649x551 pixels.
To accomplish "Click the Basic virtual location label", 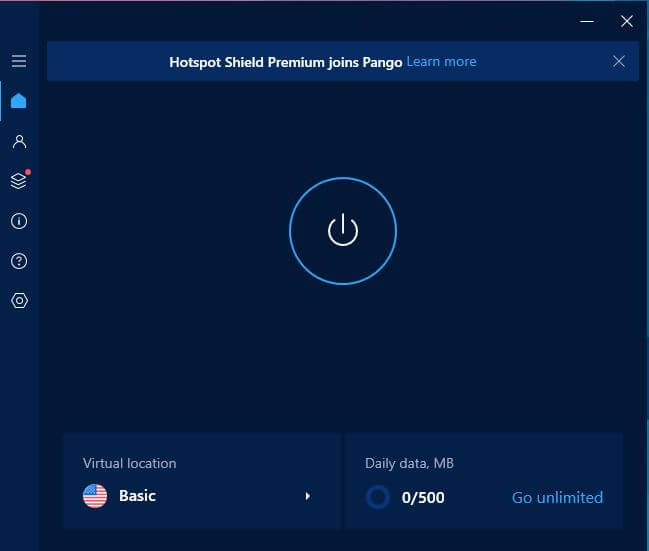I will coord(137,496).
